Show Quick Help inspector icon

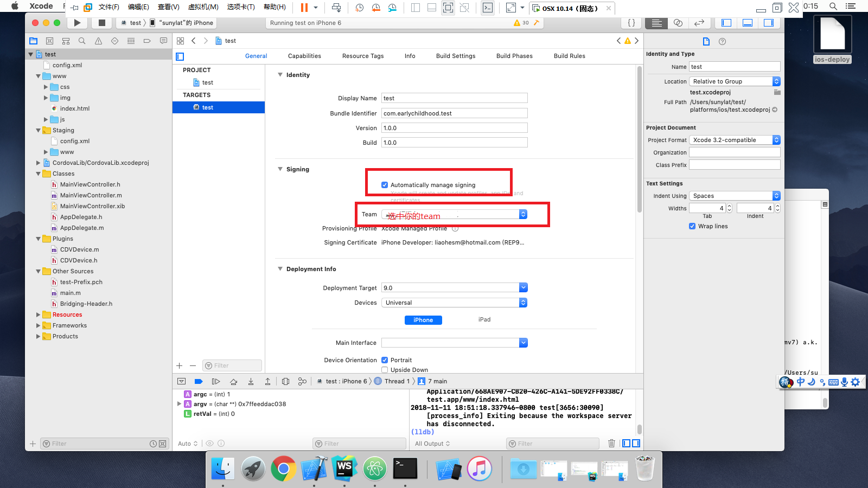coord(722,41)
